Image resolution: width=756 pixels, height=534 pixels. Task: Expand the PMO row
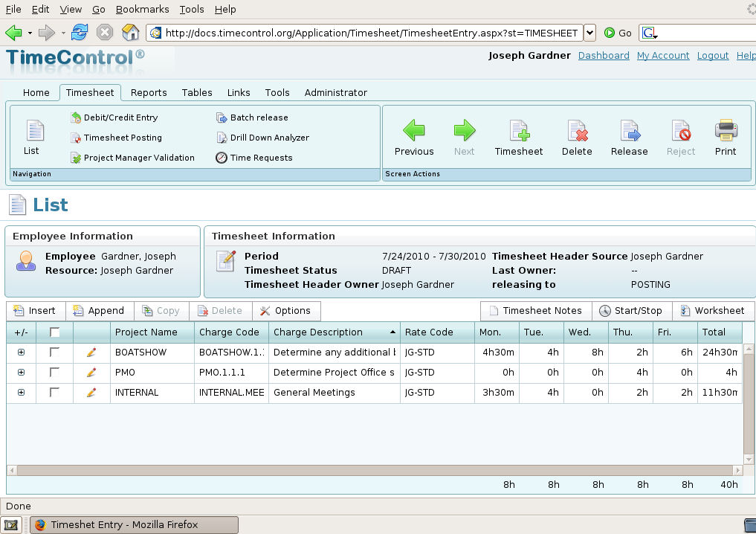21,373
